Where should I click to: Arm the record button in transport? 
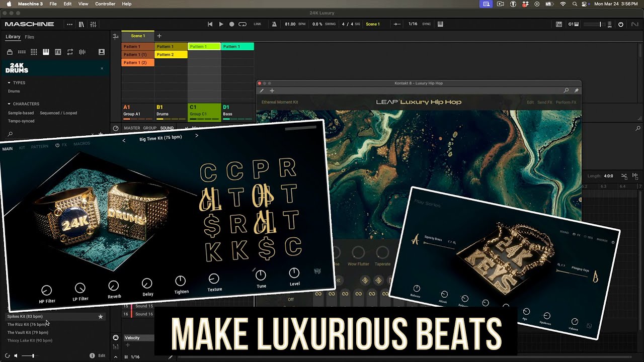tap(231, 24)
